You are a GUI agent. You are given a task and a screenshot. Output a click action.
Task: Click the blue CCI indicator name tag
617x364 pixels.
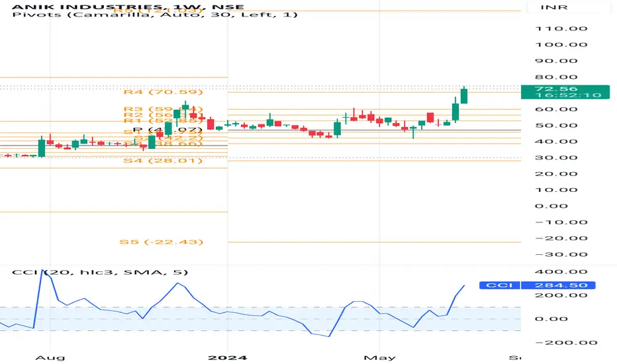point(500,285)
